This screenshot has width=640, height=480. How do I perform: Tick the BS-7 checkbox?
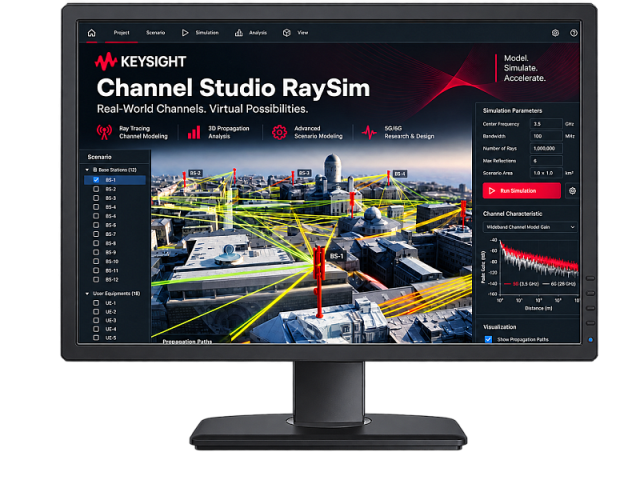click(96, 234)
